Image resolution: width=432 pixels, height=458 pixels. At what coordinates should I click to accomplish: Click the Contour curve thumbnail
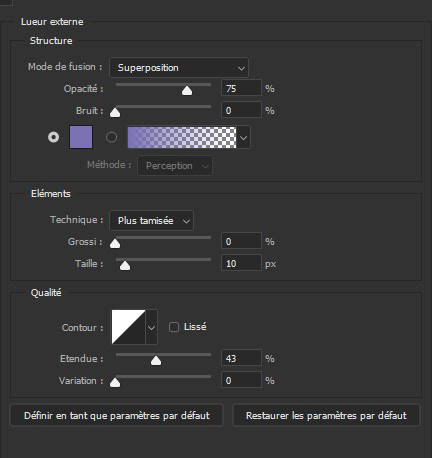[x=128, y=327]
